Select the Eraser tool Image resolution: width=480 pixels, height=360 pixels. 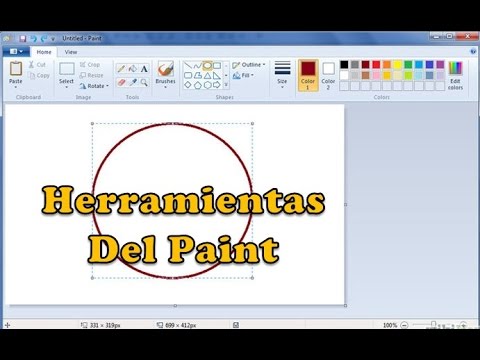(x=121, y=82)
